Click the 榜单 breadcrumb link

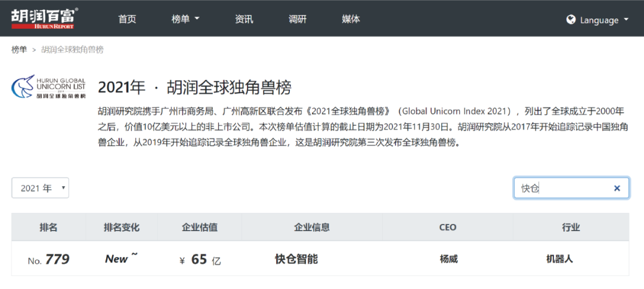click(19, 50)
